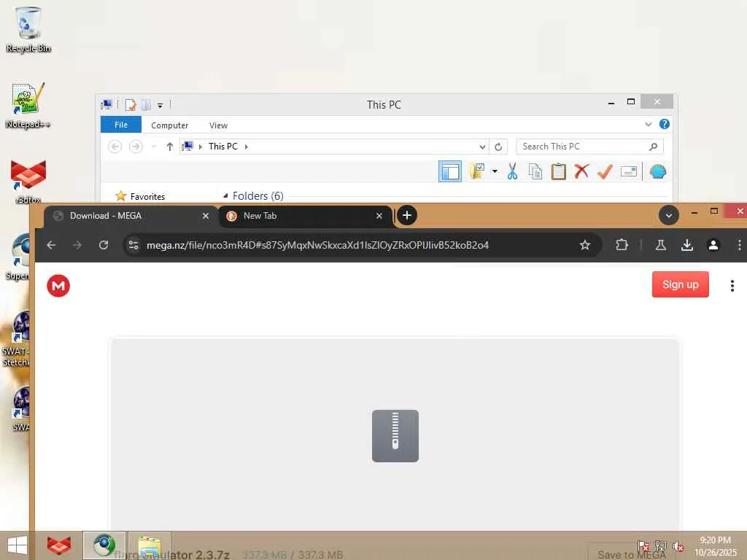Open a new browser tab with plus button
The image size is (747, 560).
pos(407,215)
